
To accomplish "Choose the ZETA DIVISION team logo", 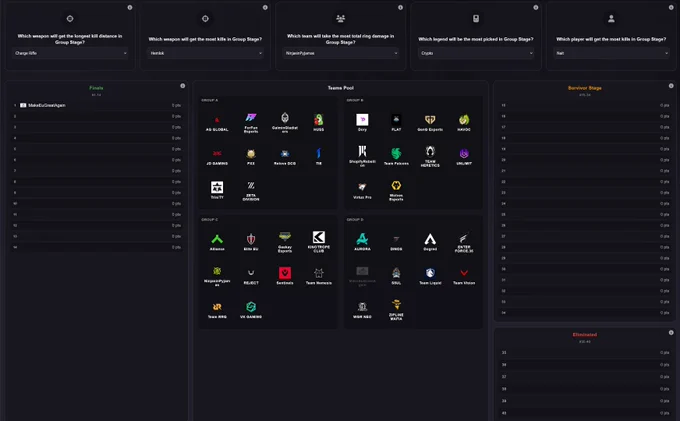I will coord(251,186).
